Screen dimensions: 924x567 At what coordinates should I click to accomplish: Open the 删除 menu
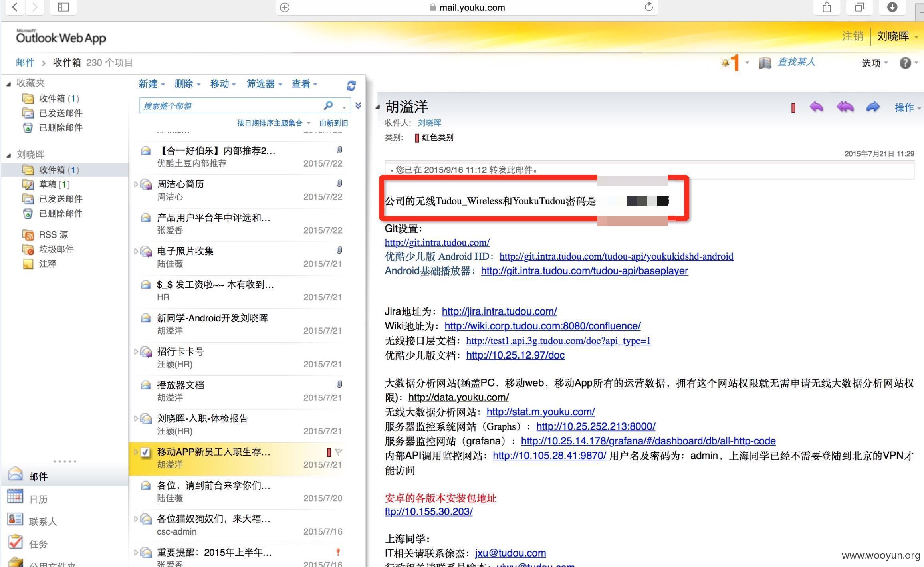click(187, 84)
